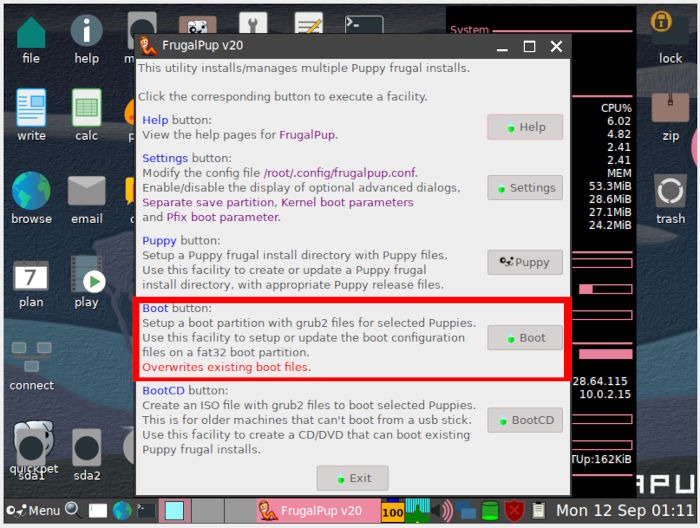Click the blue 'Settings' heading text

click(x=165, y=158)
